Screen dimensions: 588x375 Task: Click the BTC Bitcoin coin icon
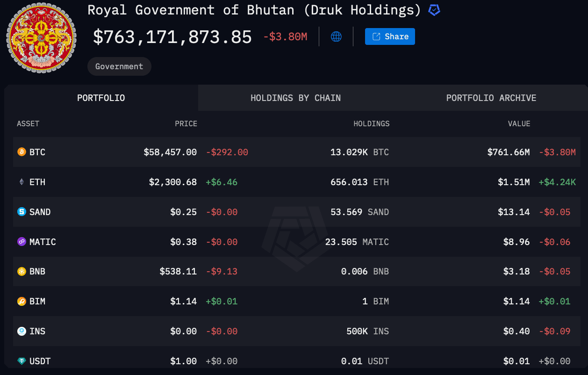pos(21,152)
